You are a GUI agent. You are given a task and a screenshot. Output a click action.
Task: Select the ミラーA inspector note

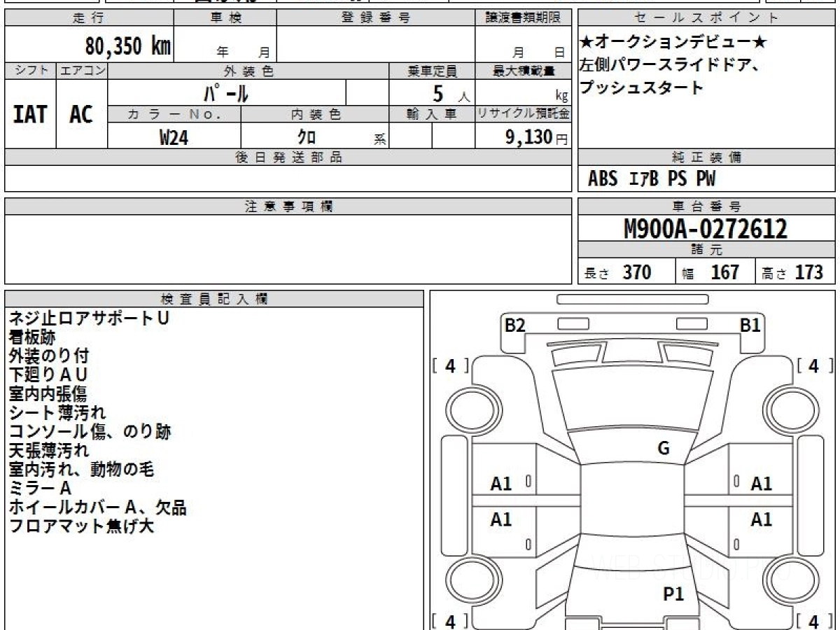click(x=41, y=489)
